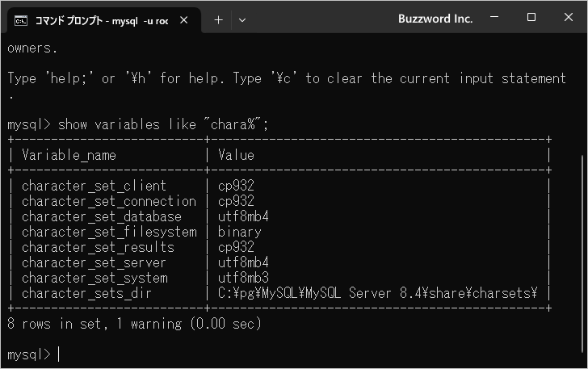Click the character_set_filesystem binary value

coord(239,232)
